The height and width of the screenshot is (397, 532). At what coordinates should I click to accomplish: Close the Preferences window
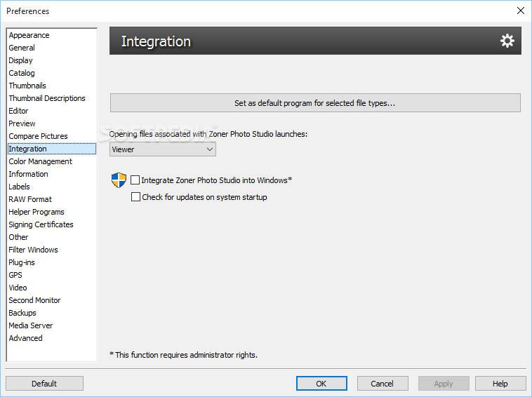coord(521,11)
